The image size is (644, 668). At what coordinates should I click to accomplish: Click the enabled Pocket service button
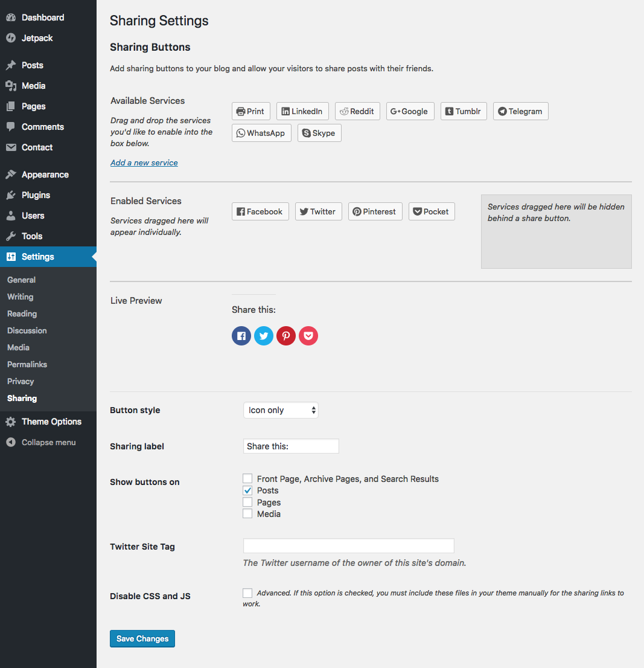point(432,211)
